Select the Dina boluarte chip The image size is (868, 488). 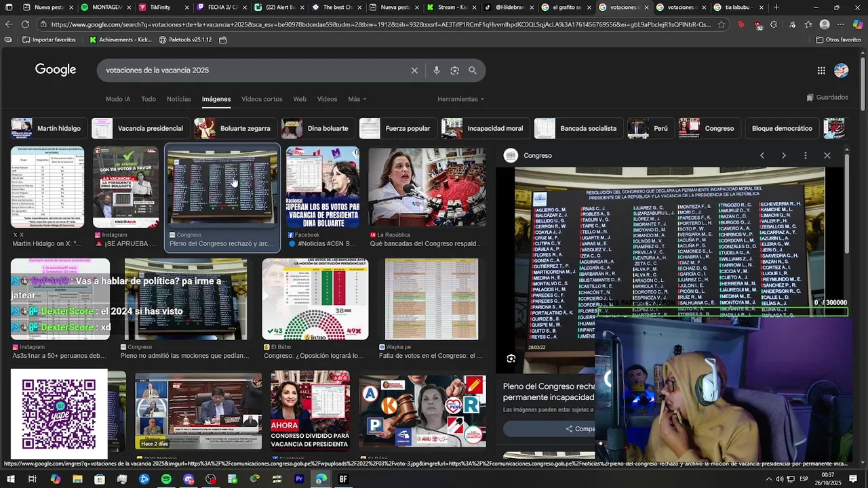pyautogui.click(x=317, y=128)
